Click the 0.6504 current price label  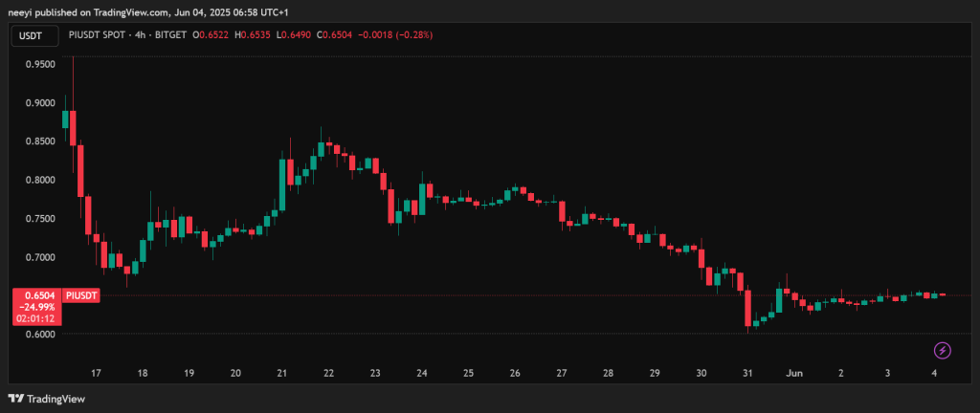point(39,295)
